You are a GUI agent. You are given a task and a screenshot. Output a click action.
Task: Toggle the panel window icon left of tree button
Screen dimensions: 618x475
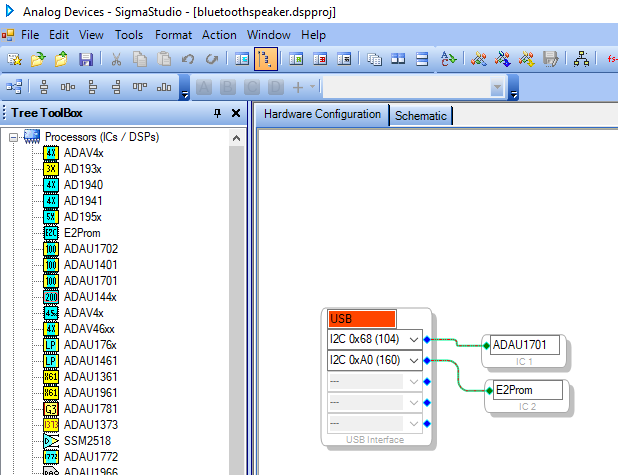242,59
